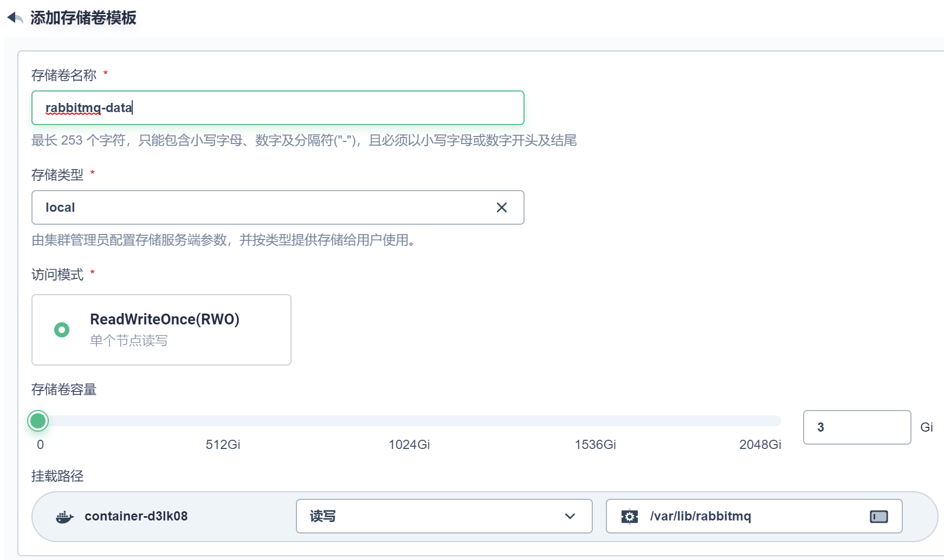Viewport: 944px width, 560px height.
Task: Focus the capacity Gi number input
Action: click(857, 427)
